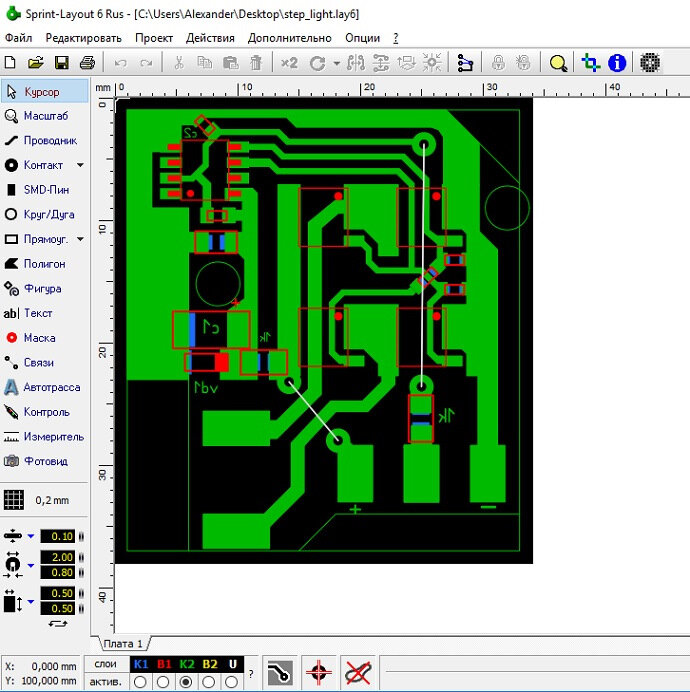Viewport: 690px width, 692px height.
Task: Copy selection with the copy icon
Action: (x=204, y=63)
